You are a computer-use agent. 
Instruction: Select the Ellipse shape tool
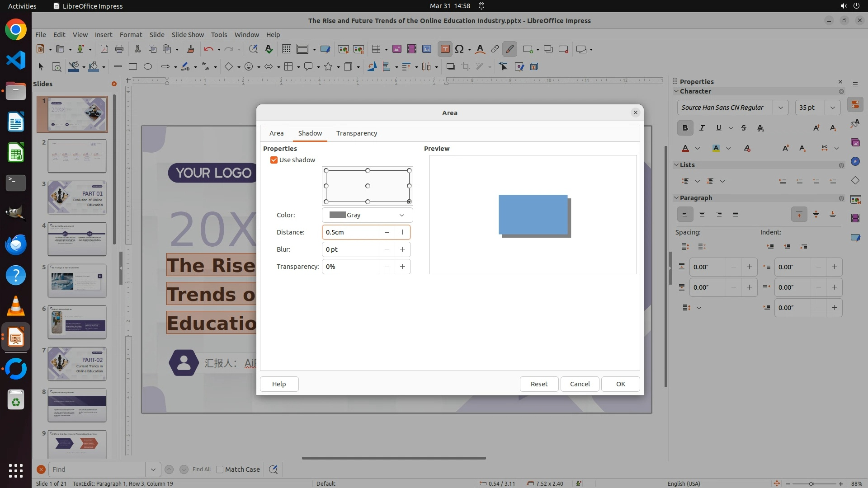pos(147,66)
